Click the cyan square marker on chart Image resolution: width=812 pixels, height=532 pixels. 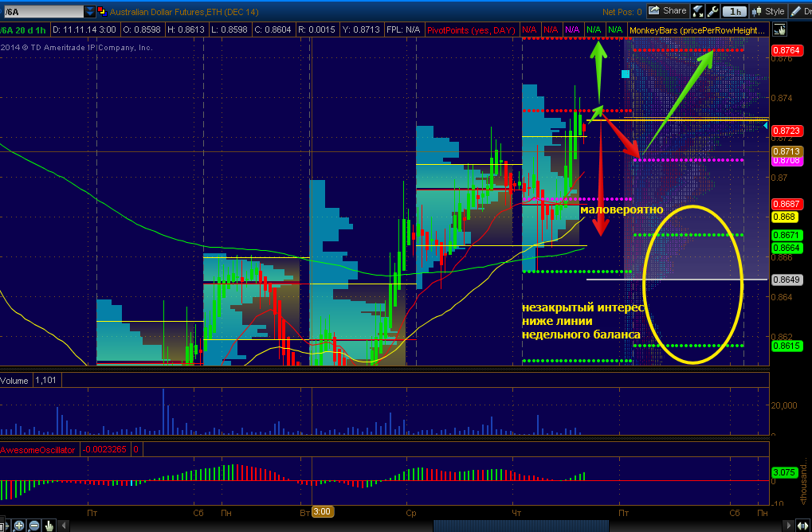(x=626, y=74)
